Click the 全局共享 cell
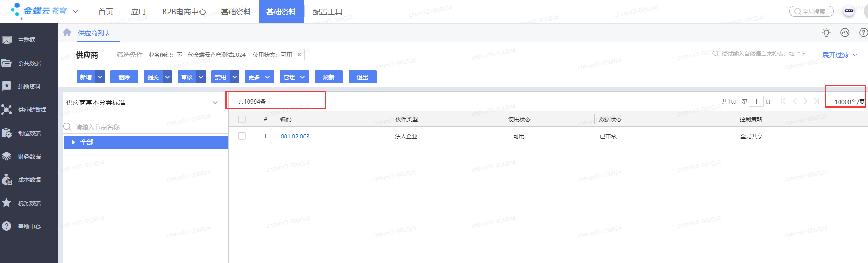Image resolution: width=868 pixels, height=263 pixels. (751, 136)
